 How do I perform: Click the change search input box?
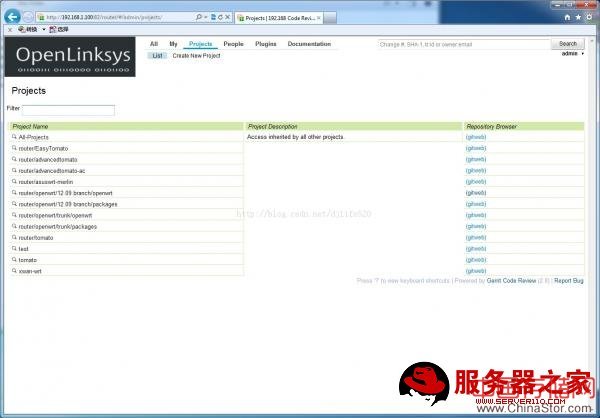point(463,44)
